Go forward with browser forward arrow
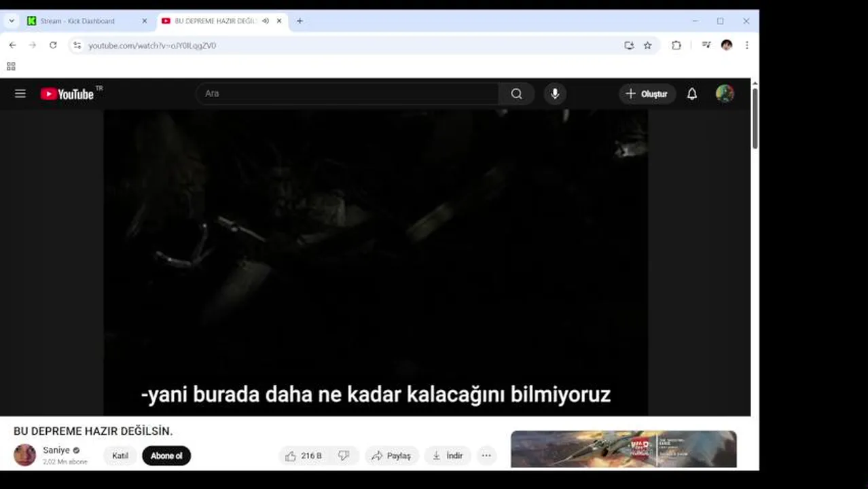Viewport: 868px width, 489px height. tap(33, 45)
